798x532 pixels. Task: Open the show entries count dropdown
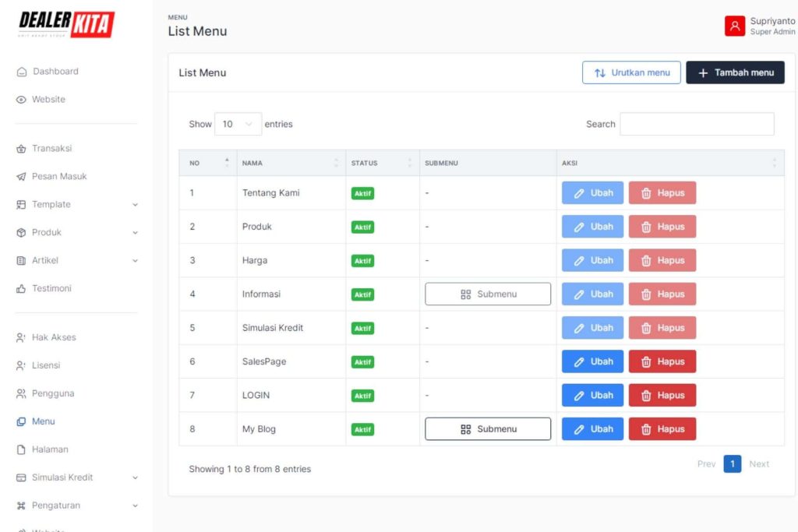tap(238, 124)
